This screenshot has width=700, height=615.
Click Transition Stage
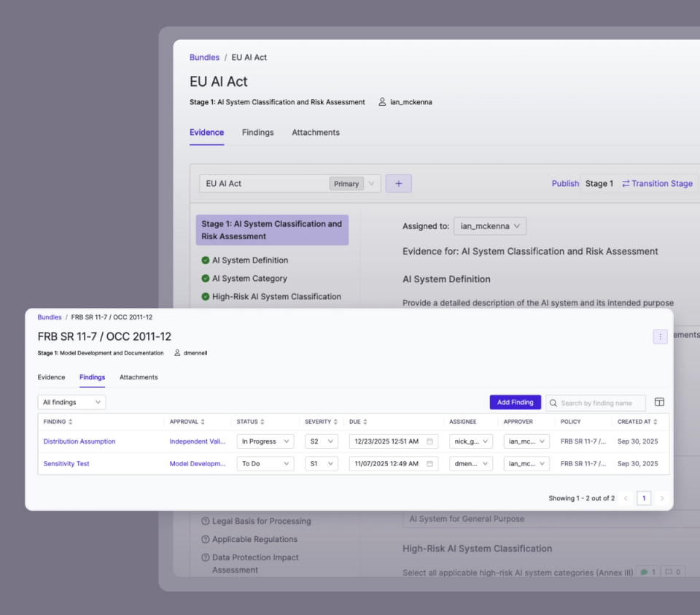coord(657,184)
